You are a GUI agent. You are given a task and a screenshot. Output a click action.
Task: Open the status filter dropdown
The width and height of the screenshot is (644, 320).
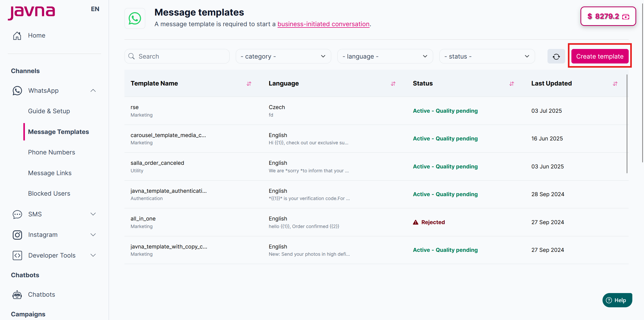487,56
